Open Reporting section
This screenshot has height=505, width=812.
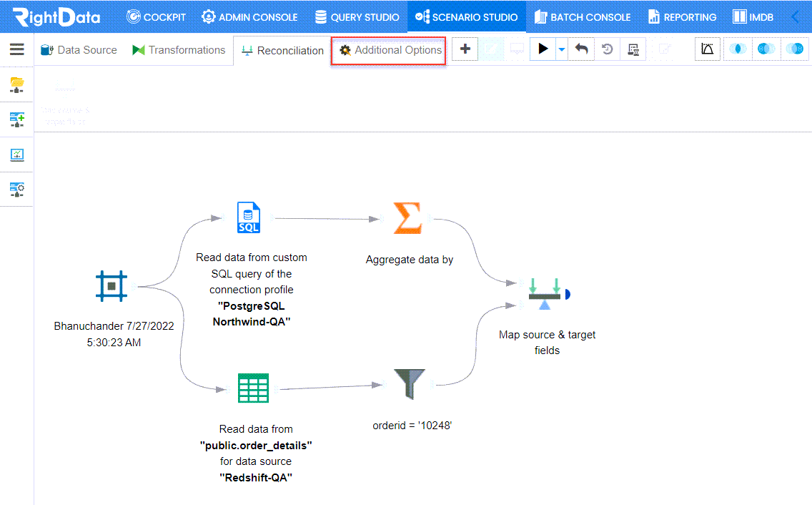[x=683, y=17]
